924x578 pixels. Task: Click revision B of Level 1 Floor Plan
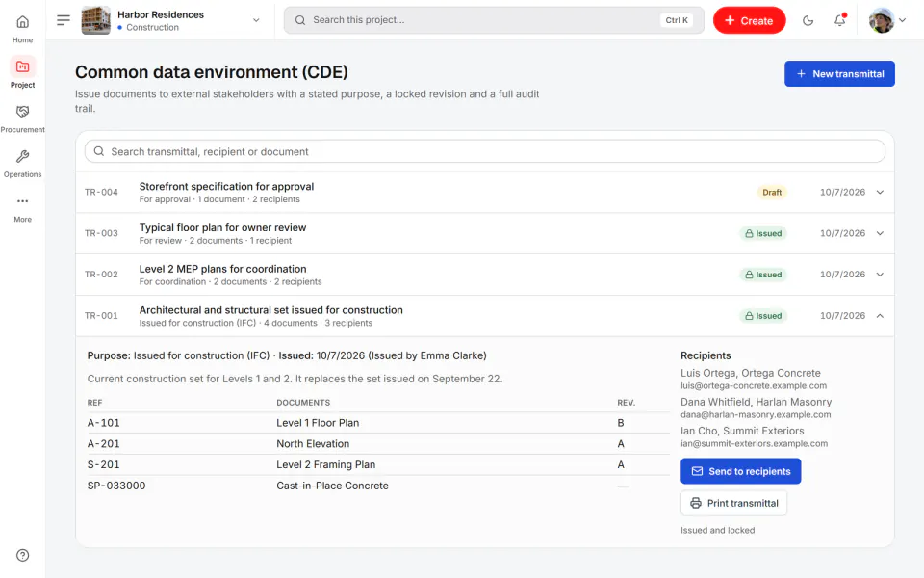tap(621, 423)
